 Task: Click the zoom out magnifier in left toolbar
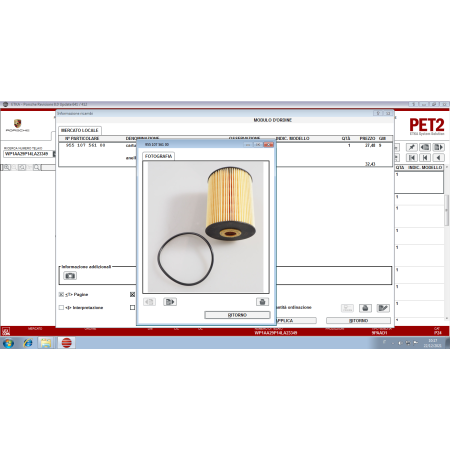click(14, 167)
